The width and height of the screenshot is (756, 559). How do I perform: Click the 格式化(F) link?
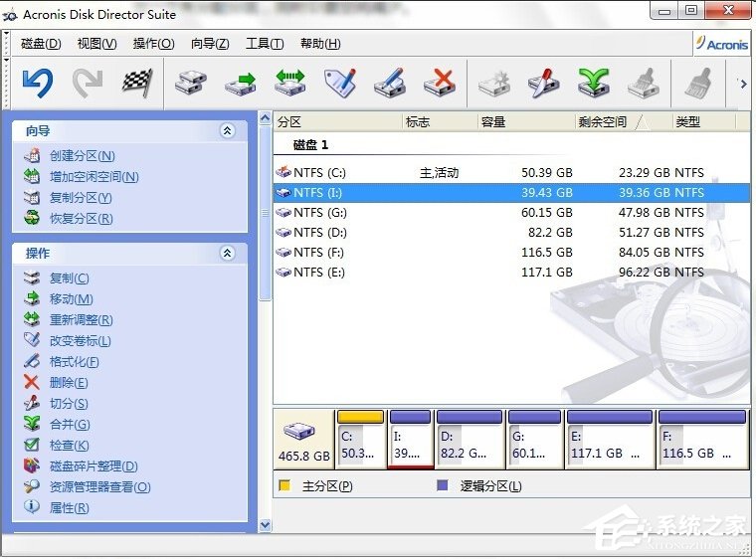(74, 362)
